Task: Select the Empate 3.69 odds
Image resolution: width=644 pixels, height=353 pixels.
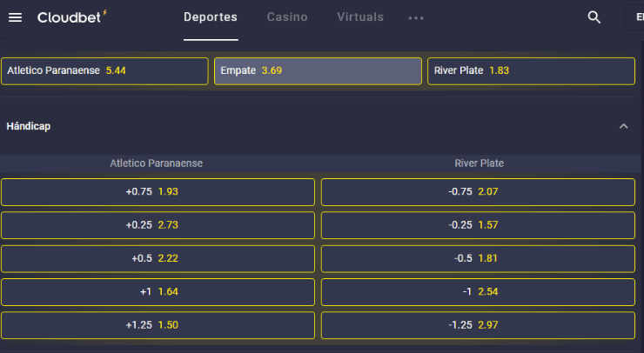Action: click(x=318, y=70)
